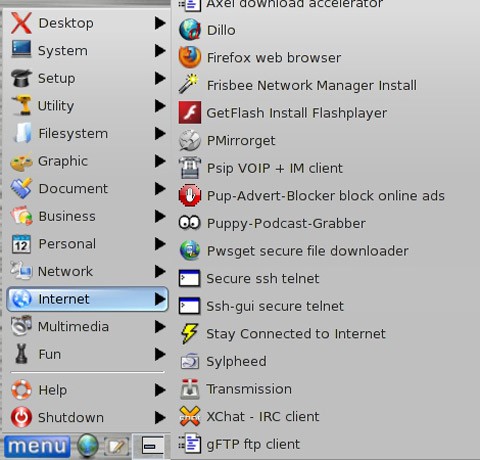Click the globe browser icon in taskbar
Screen dimensions: 480x460
(88, 446)
